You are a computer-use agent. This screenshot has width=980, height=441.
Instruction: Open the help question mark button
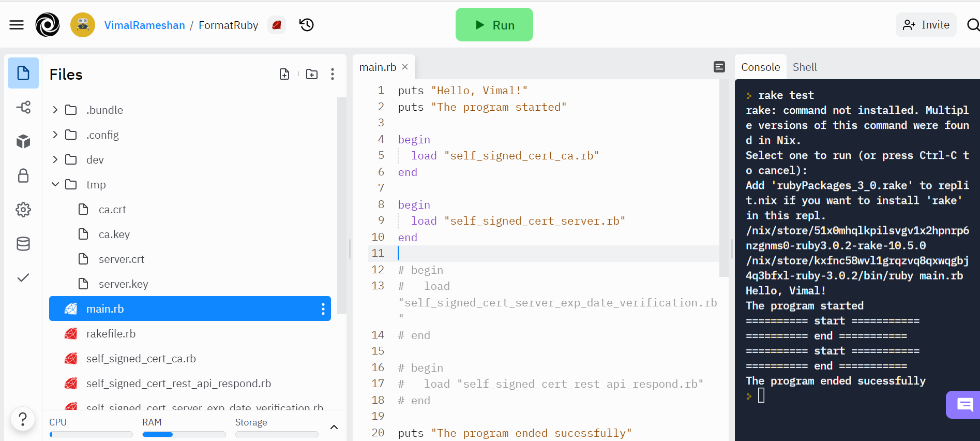(23, 418)
